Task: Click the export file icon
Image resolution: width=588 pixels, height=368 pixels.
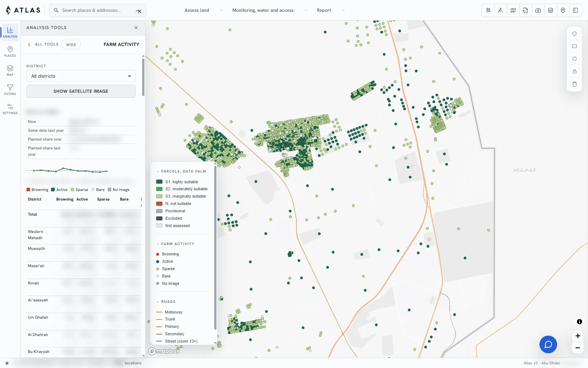Action: click(526, 10)
